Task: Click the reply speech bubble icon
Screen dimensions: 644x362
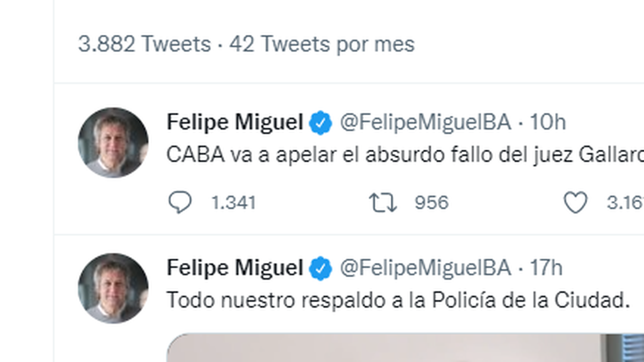Action: (180, 203)
